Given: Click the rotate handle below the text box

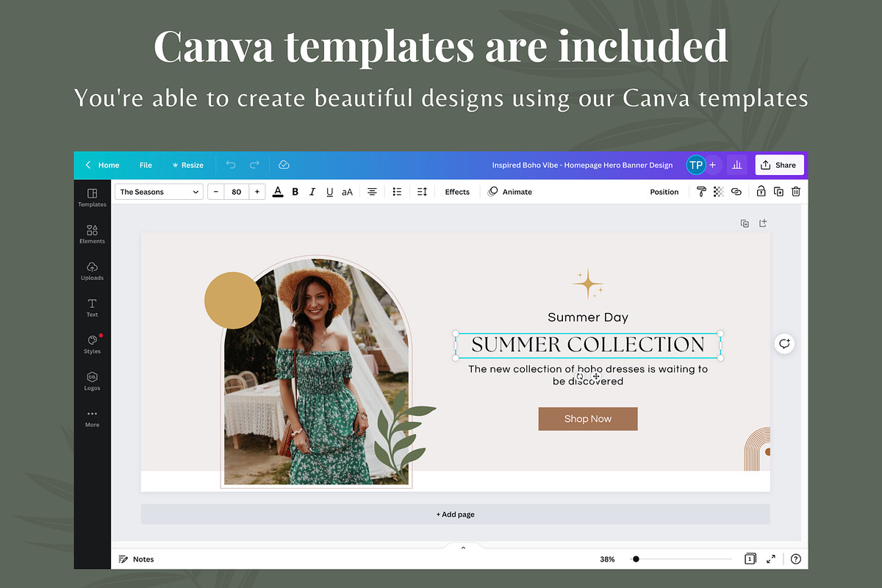Looking at the screenshot, I should tap(580, 376).
